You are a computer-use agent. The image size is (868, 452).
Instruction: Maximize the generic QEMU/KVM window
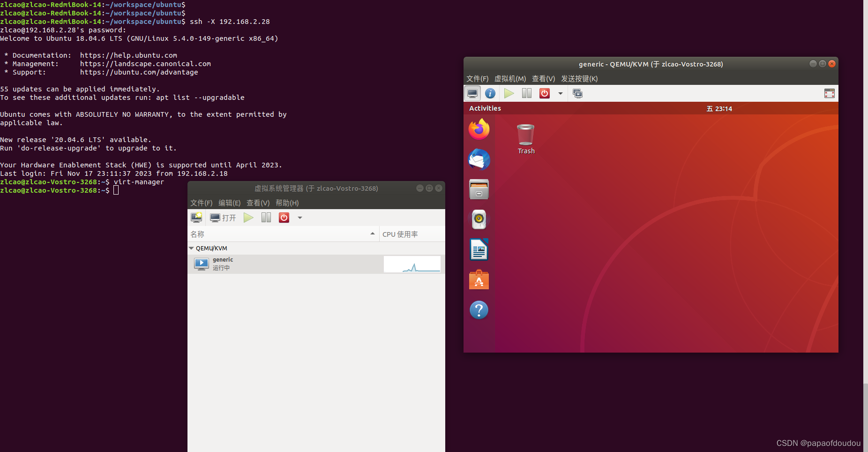click(x=823, y=64)
